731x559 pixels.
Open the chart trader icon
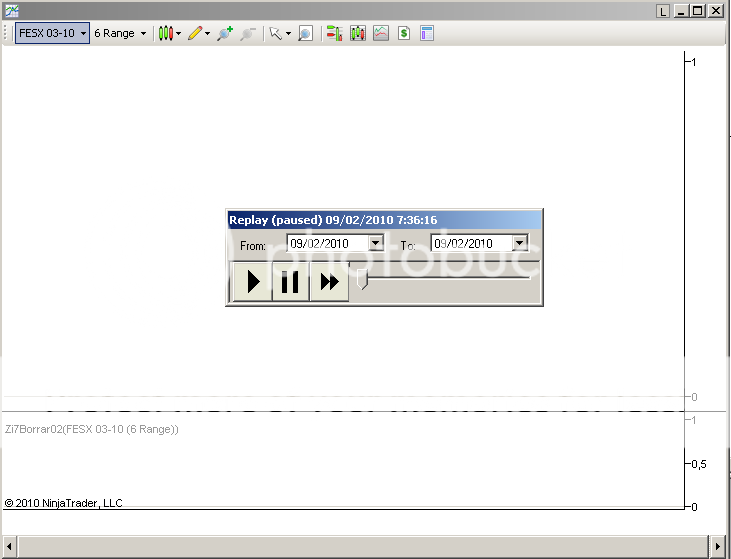pos(333,33)
